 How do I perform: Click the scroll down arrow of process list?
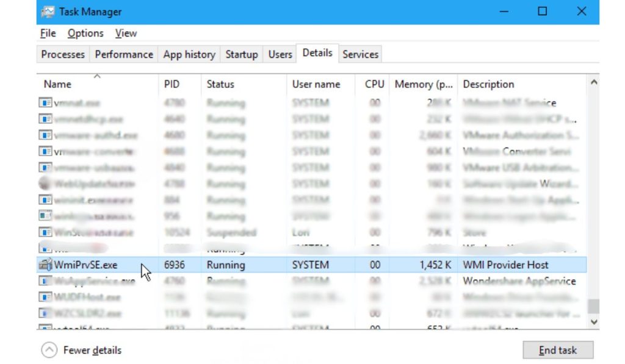tap(593, 321)
